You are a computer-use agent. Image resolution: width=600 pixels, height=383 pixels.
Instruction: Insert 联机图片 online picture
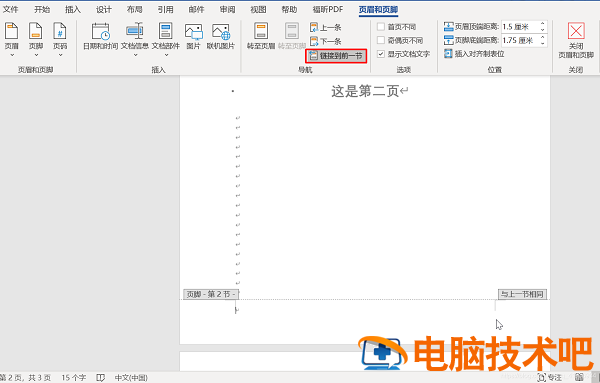pos(221,36)
